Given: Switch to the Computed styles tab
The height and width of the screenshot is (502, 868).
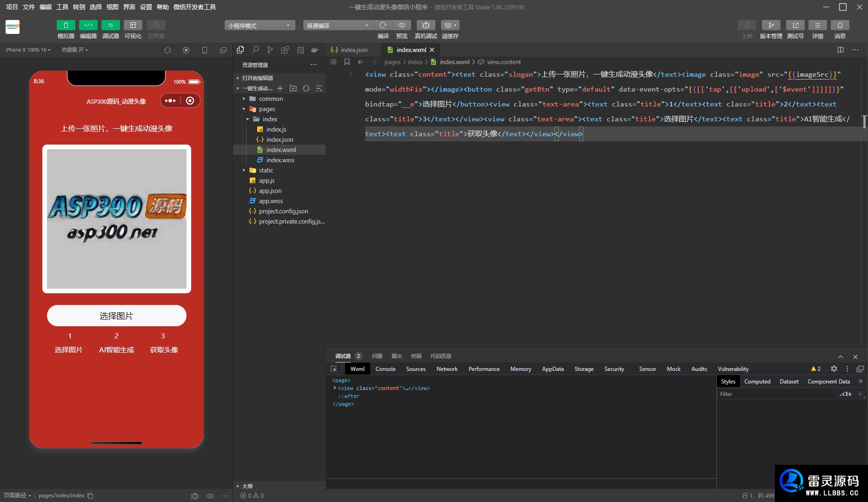Looking at the screenshot, I should click(x=757, y=382).
